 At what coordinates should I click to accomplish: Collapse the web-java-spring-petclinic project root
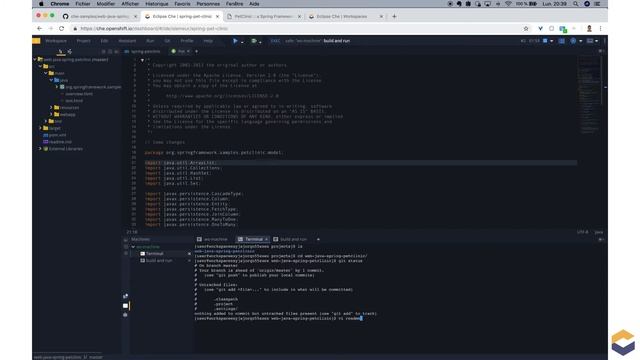click(35, 60)
